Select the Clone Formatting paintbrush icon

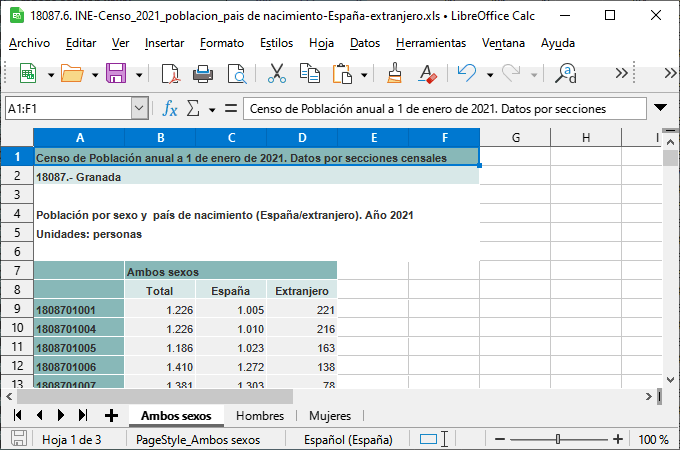click(x=395, y=73)
